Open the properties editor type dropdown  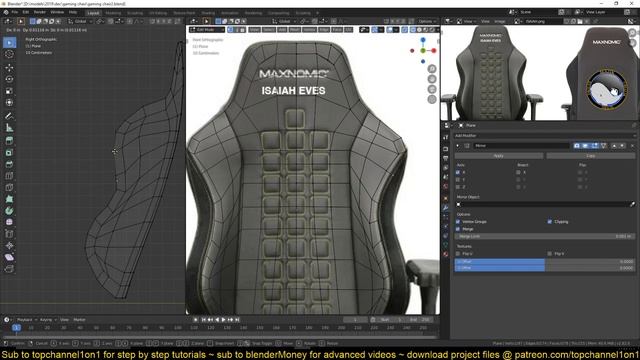448,126
